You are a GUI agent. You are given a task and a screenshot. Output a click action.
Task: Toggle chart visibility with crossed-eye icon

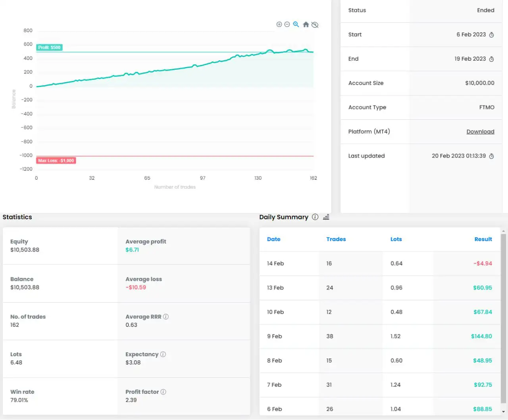click(x=315, y=25)
